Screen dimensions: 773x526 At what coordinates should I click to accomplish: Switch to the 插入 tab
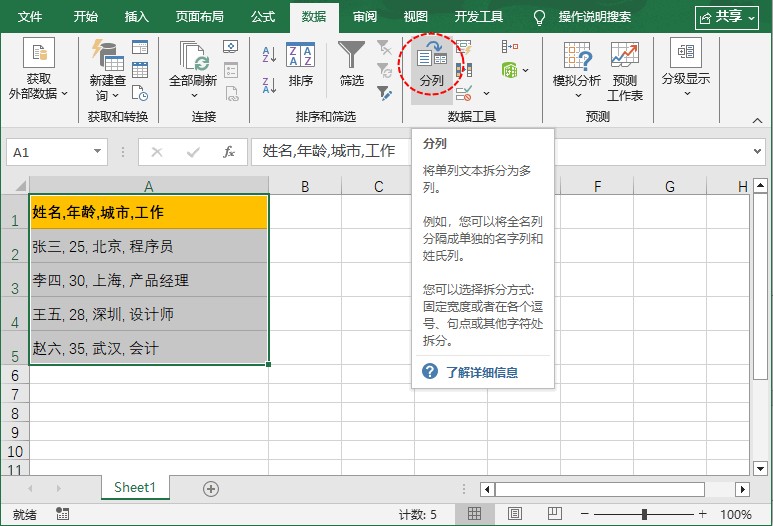pyautogui.click(x=137, y=17)
